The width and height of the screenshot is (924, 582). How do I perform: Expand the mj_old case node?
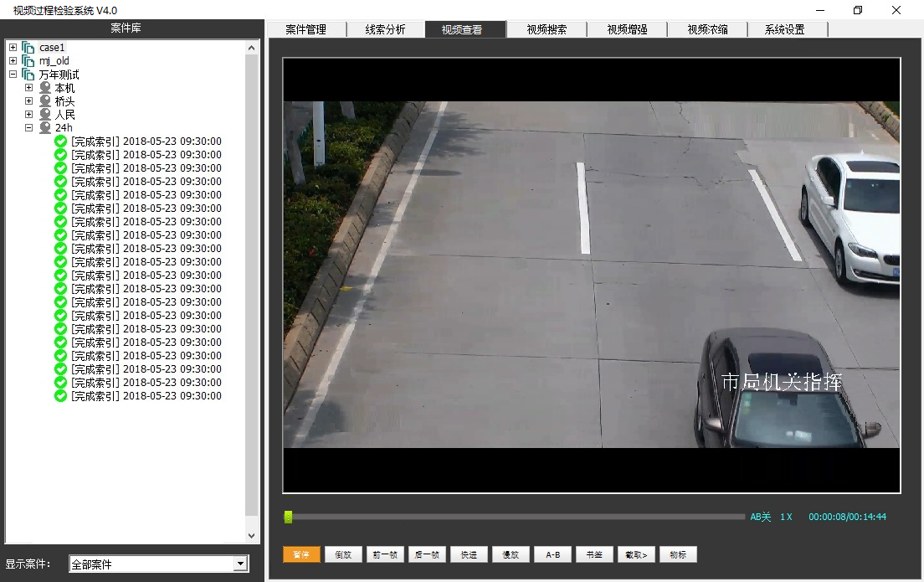tap(12, 60)
